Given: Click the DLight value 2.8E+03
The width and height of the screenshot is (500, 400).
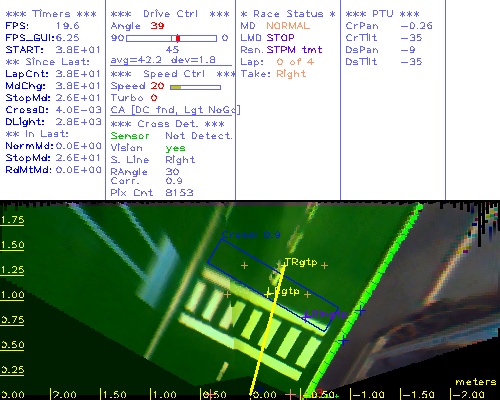Looking at the screenshot, I should click(x=78, y=122).
